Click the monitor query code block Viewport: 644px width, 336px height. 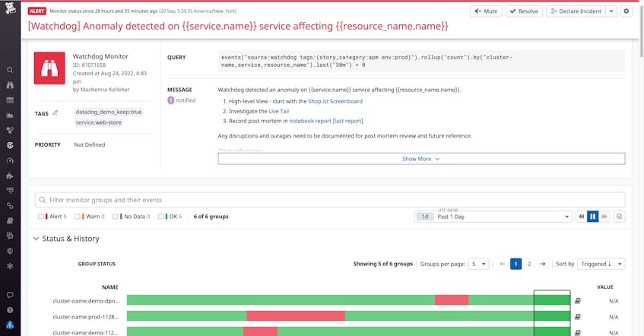[421, 62]
